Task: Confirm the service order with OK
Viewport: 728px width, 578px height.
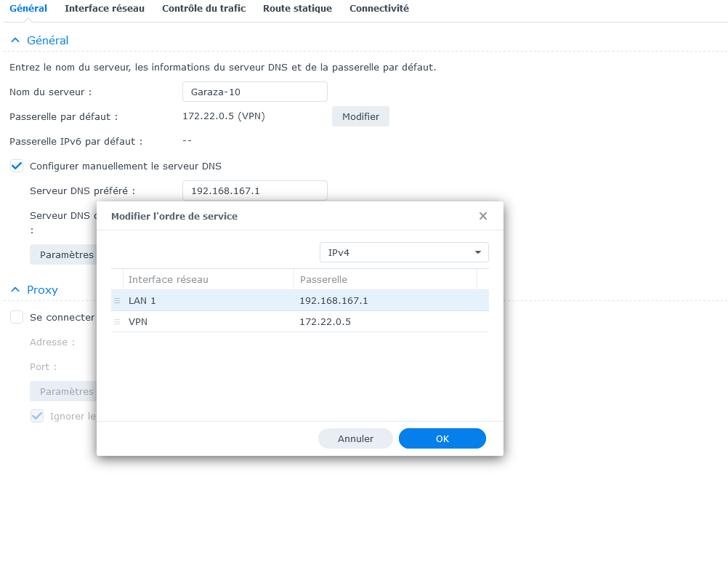Action: [x=442, y=438]
